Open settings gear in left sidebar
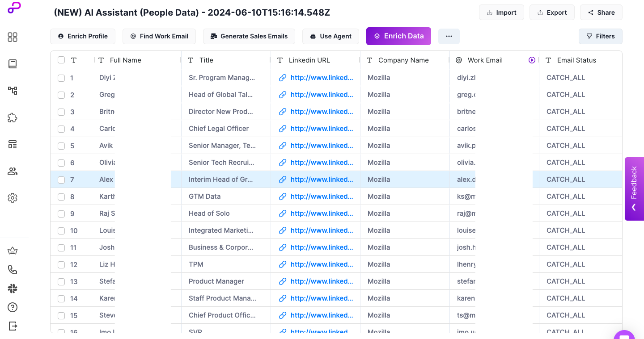This screenshot has width=644, height=339. coord(13,198)
